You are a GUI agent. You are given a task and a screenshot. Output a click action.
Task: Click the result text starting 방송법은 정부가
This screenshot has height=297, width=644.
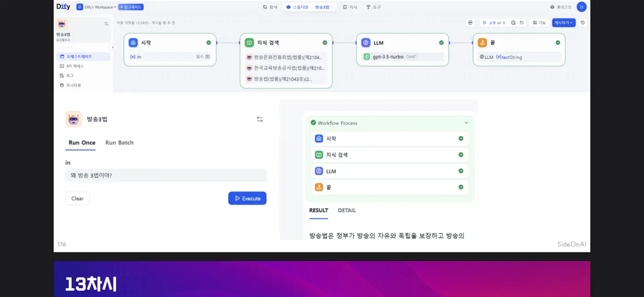pos(387,236)
